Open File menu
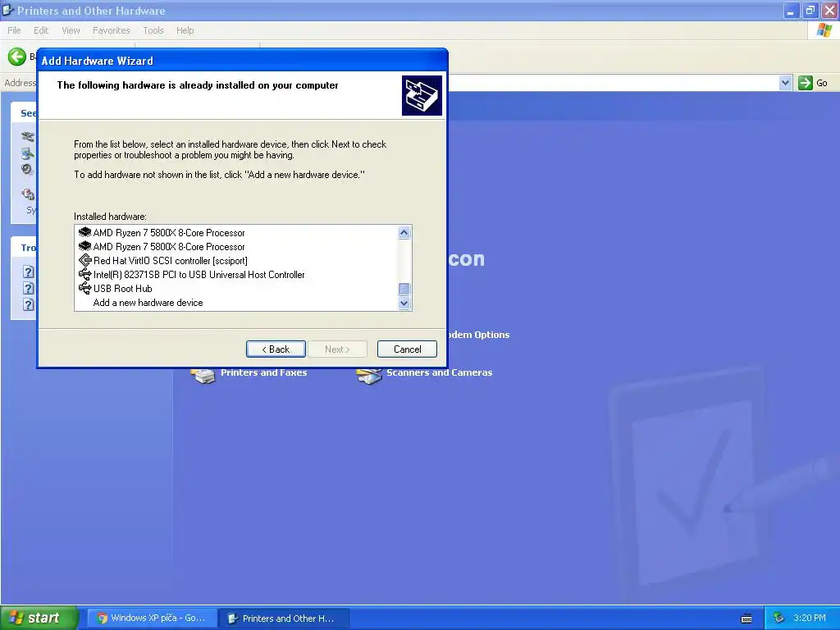This screenshot has width=840, height=630. [14, 30]
